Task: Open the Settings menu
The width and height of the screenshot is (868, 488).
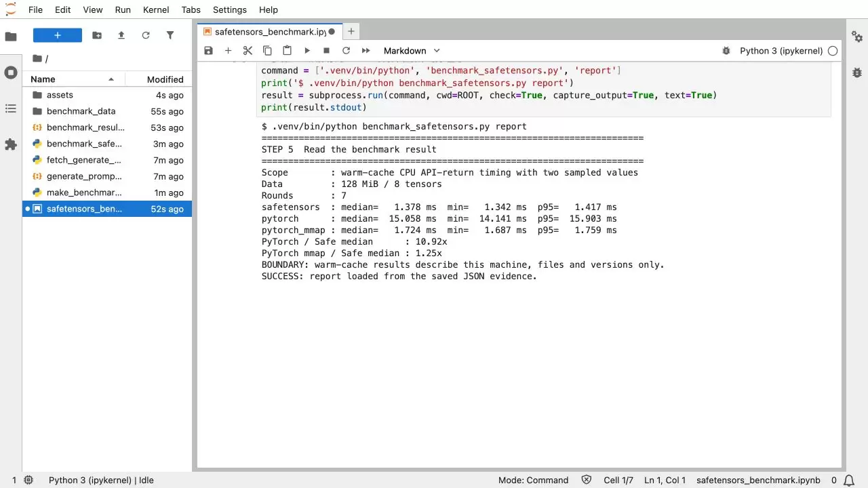Action: point(229,9)
